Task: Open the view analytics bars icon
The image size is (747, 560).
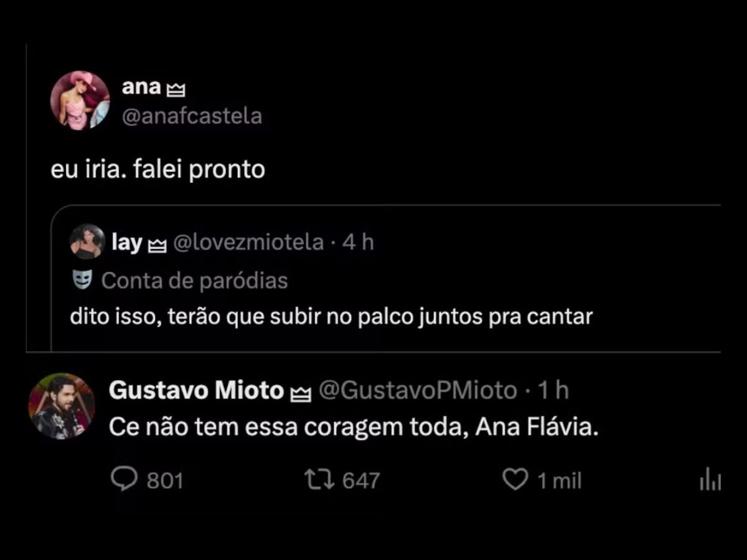Action: click(710, 480)
